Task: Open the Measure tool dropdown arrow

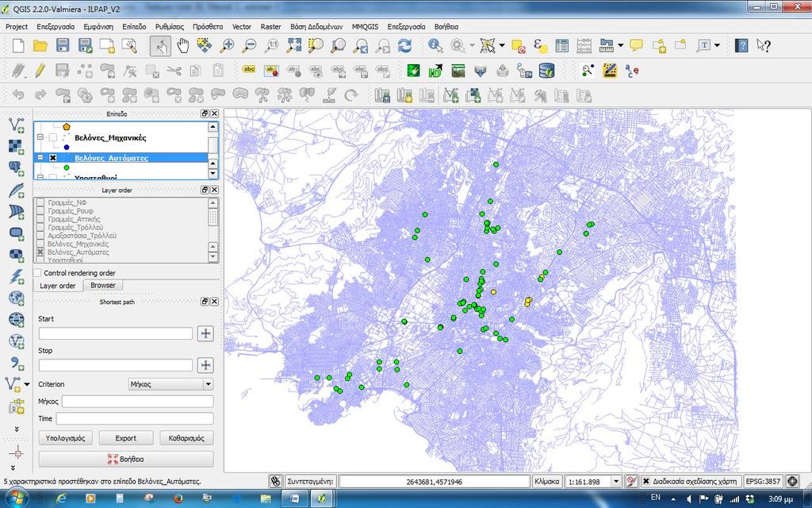Action: 620,45
